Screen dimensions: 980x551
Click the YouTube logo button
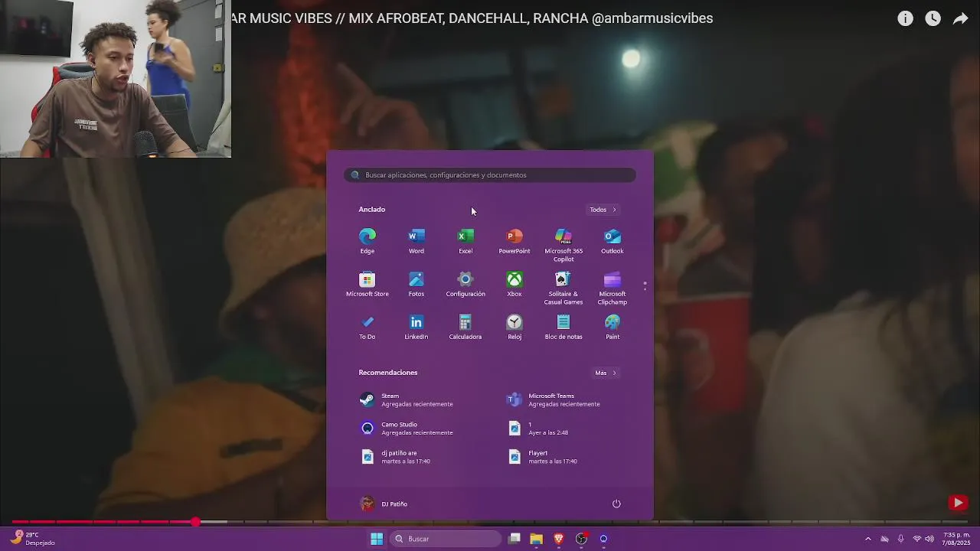pos(958,503)
